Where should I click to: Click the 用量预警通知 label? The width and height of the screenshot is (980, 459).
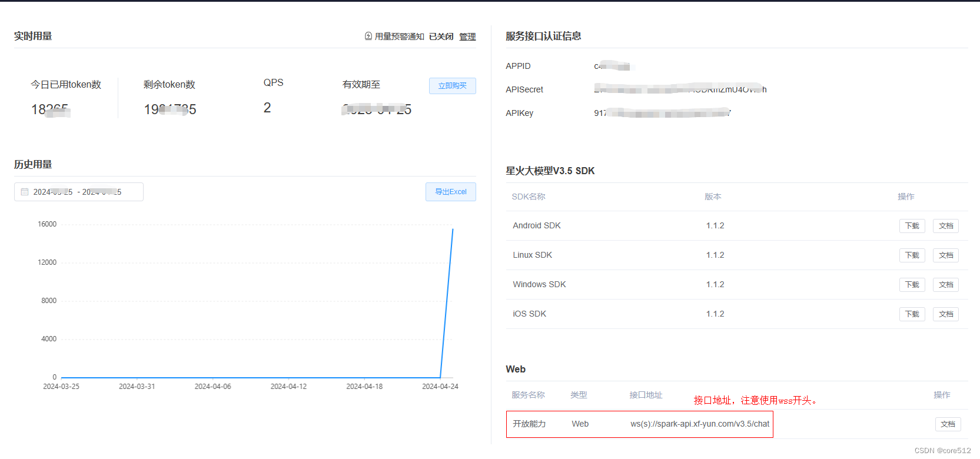click(x=399, y=36)
